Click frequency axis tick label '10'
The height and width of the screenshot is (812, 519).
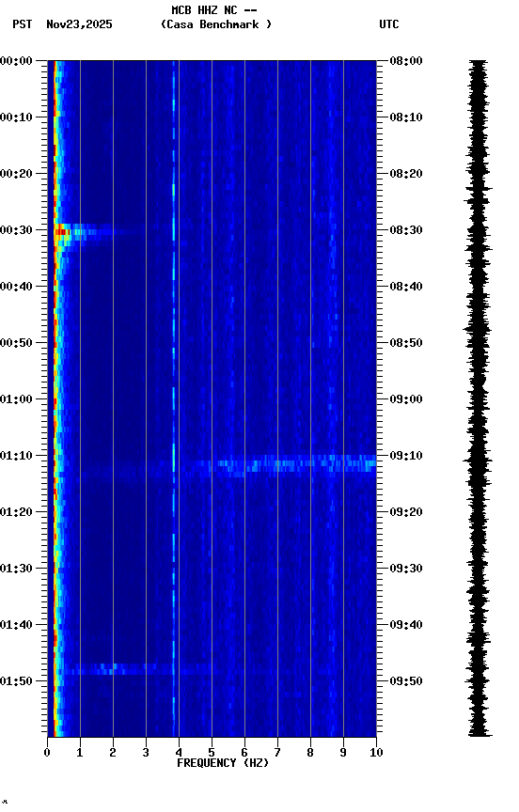point(376,753)
